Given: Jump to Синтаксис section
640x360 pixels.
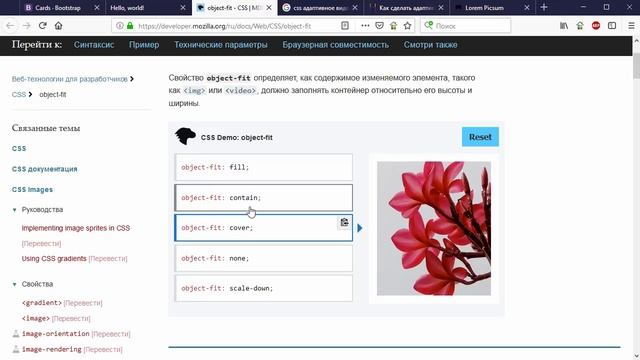Looking at the screenshot, I should [x=94, y=45].
